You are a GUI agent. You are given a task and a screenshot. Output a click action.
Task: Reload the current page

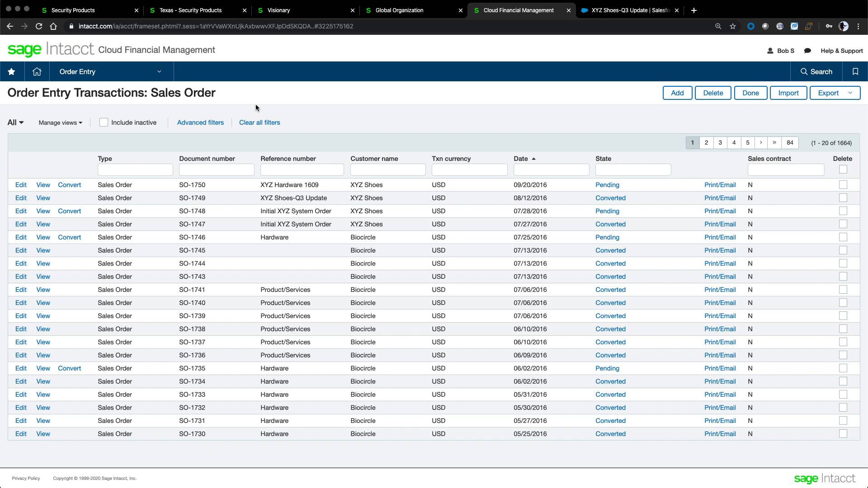click(39, 26)
